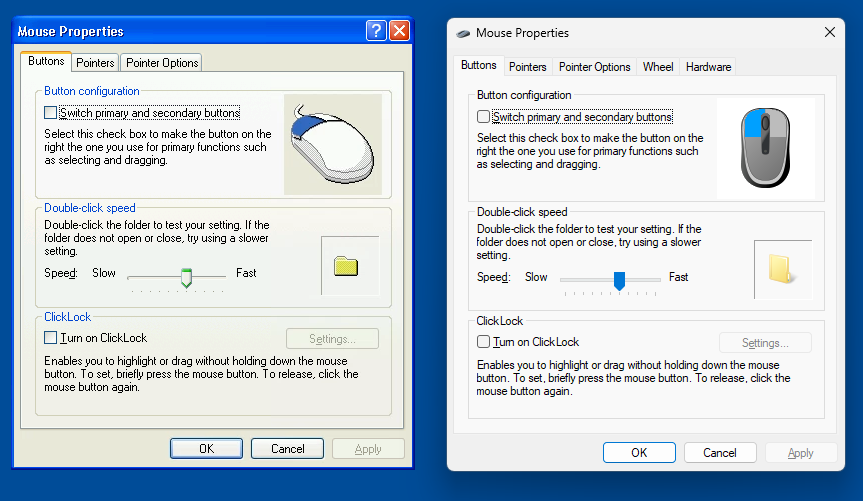The height and width of the screenshot is (501, 863).
Task: Enable Switch primary and secondary buttons in XP dialog
Action: point(51,114)
